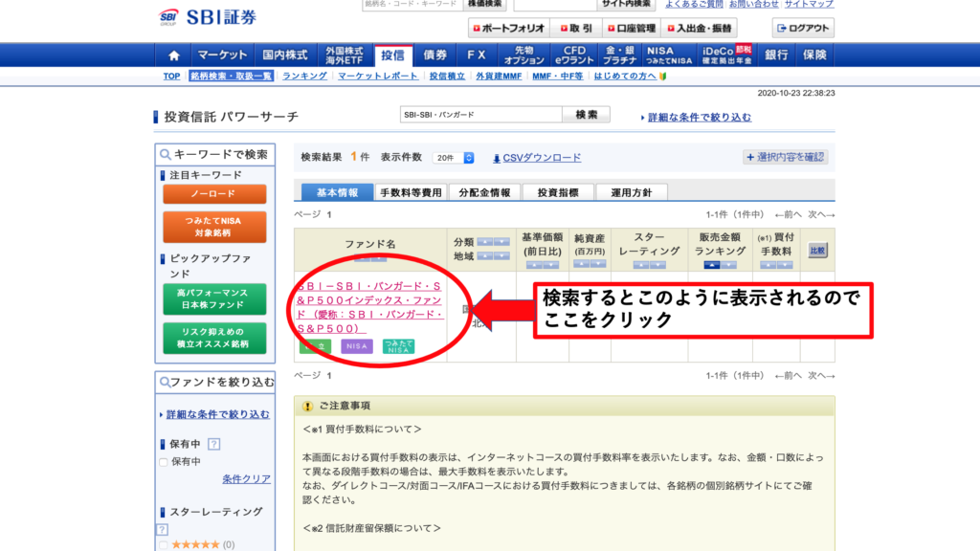
Task: Sort 分類 ascending with the up arrow
Action: pos(485,242)
